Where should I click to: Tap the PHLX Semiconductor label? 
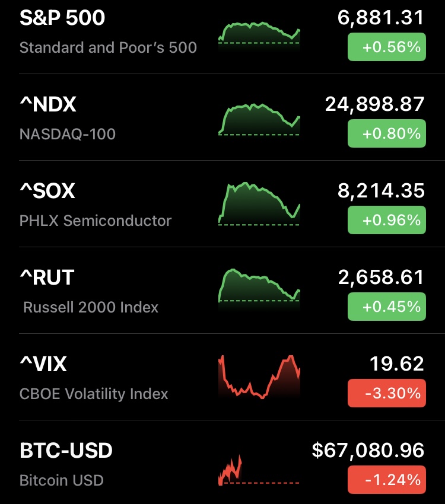(x=96, y=221)
